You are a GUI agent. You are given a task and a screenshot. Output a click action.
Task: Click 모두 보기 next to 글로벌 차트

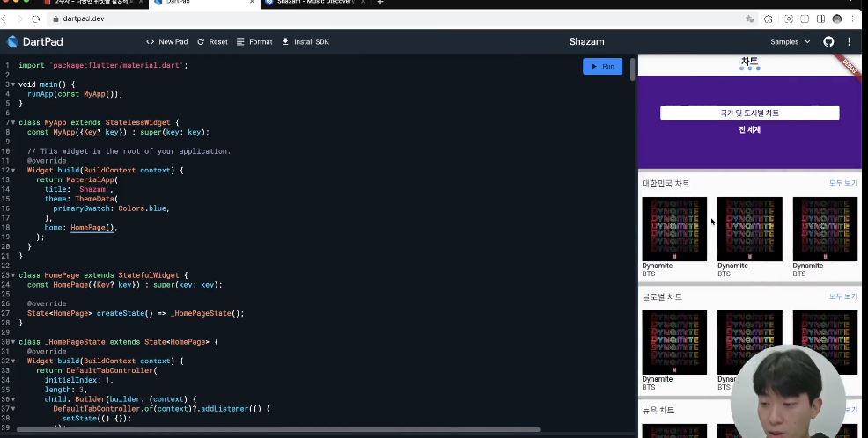842,296
